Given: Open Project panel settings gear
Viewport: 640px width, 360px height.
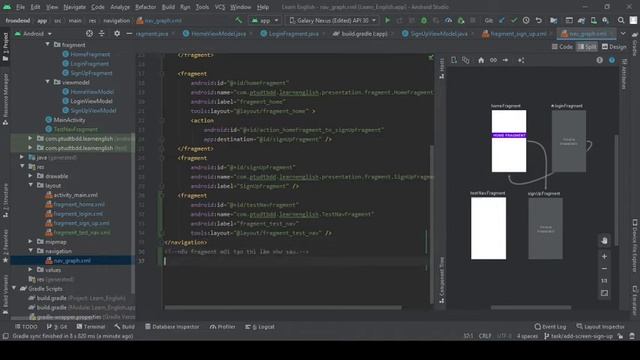Looking at the screenshot, I should tap(117, 33).
